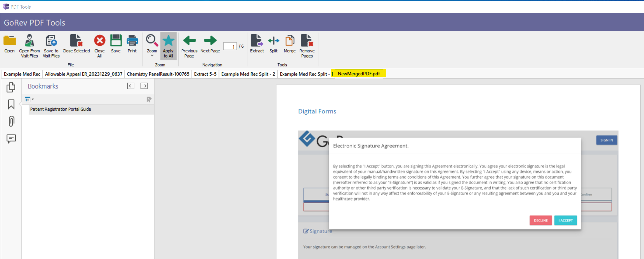
Task: Extract pages tool
Action: (x=257, y=44)
